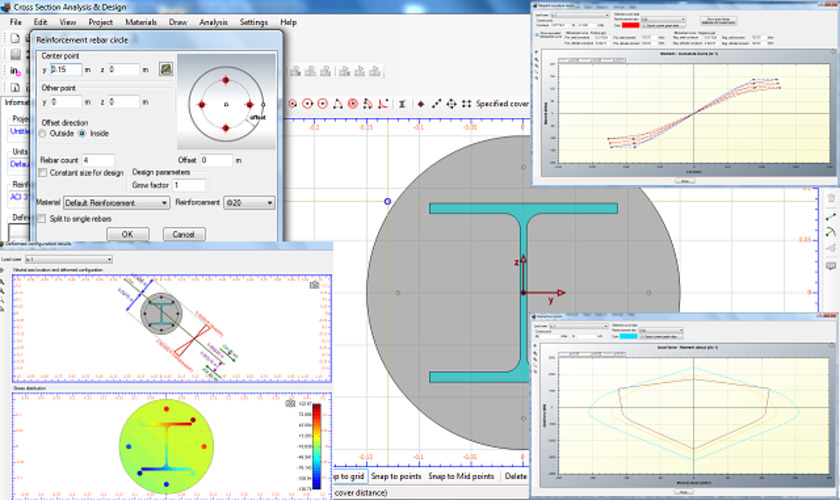This screenshot has height=500, width=840.
Task: Select the Inside offset direction option
Action: point(84,133)
